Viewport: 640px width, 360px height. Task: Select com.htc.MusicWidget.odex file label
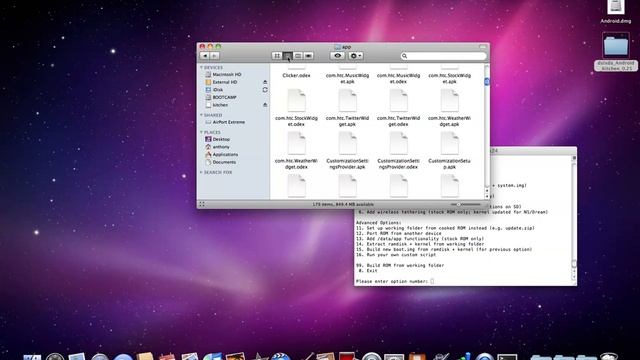click(x=398, y=78)
